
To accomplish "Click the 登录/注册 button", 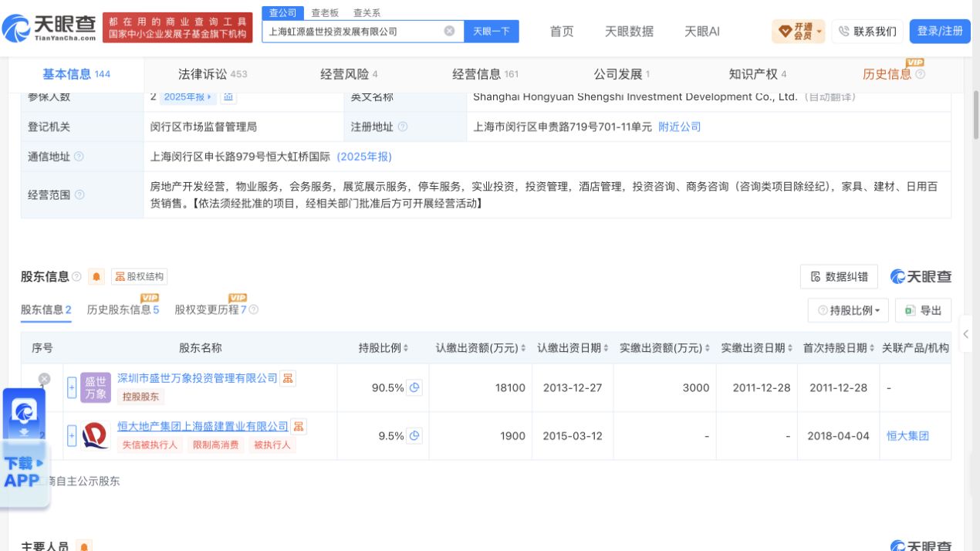I will tap(940, 31).
